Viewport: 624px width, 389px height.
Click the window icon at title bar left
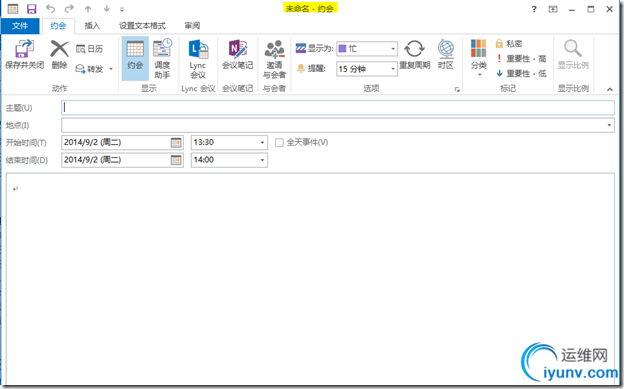tap(13, 8)
